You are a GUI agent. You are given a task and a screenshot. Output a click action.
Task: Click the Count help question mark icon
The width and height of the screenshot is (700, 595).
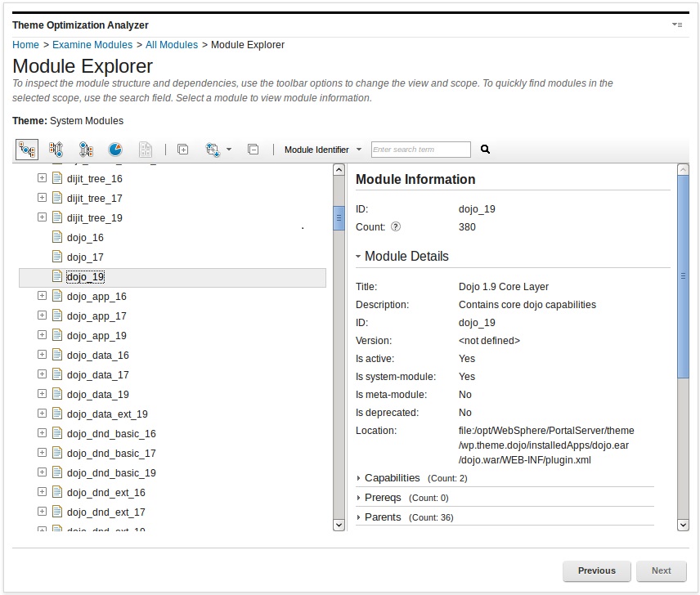395,227
